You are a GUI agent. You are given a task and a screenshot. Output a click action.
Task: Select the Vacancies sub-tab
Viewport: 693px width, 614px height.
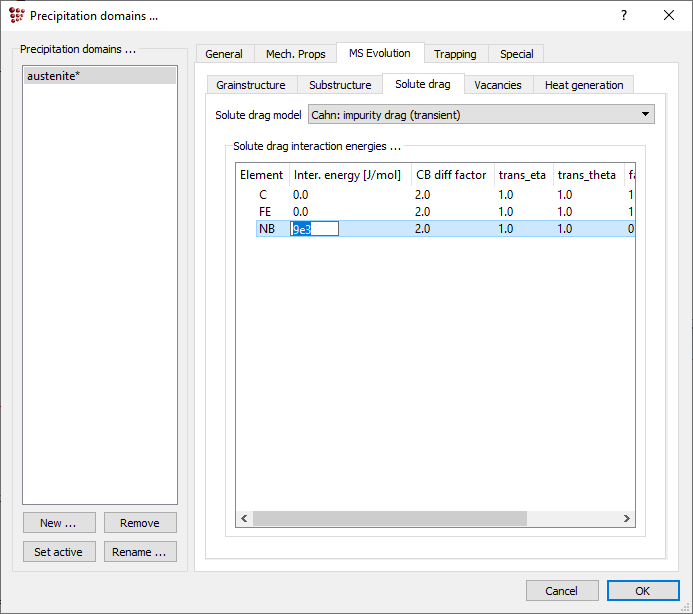[x=498, y=85]
